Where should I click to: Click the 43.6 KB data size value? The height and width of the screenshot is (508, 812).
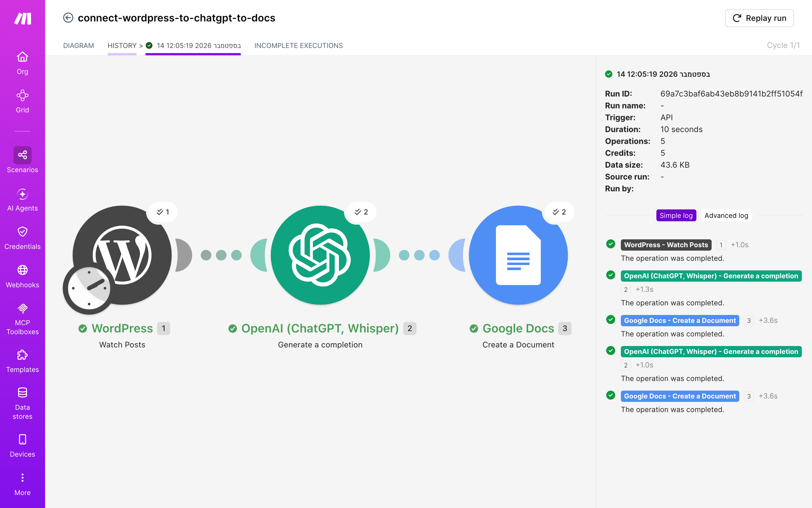[675, 165]
